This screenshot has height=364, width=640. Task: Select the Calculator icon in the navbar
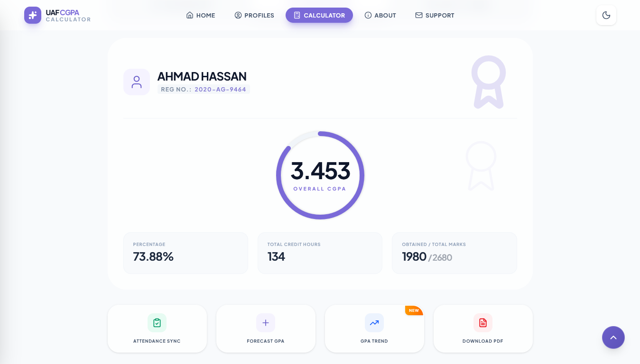tap(297, 15)
